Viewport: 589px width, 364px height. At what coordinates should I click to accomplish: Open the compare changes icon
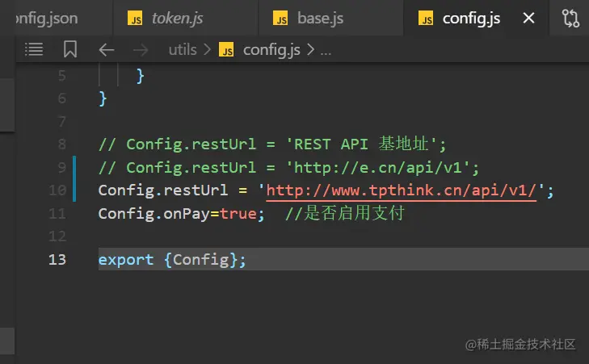tap(570, 18)
